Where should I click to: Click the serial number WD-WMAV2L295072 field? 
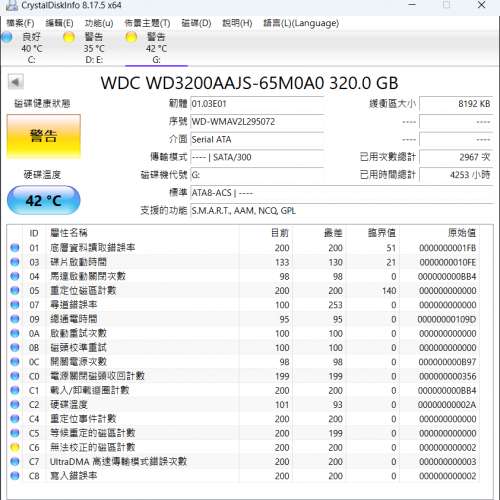(257, 122)
